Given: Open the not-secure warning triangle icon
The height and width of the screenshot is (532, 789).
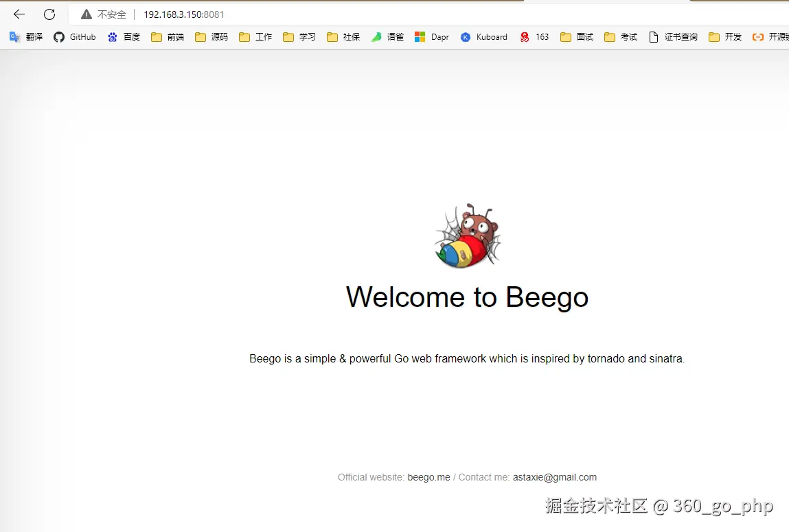Looking at the screenshot, I should (x=87, y=14).
